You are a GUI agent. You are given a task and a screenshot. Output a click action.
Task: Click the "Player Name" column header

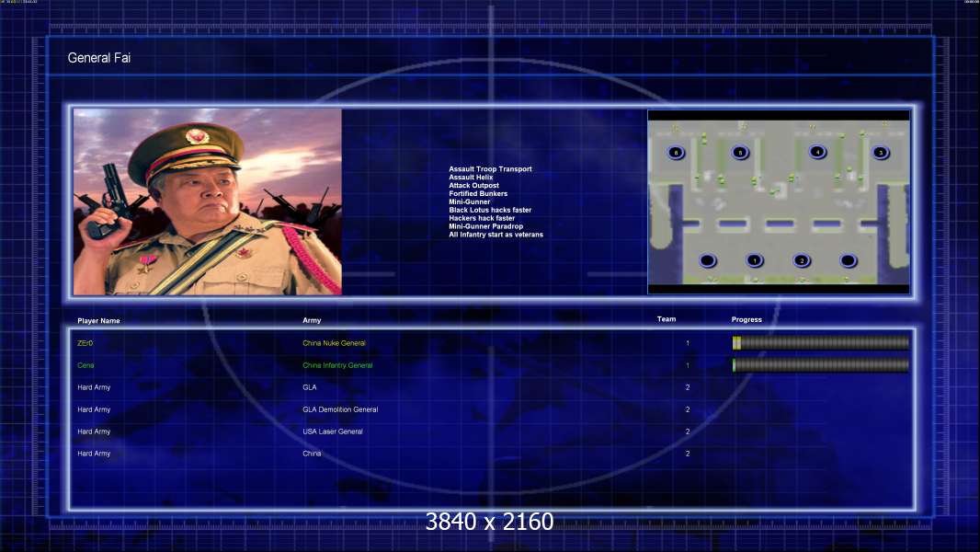[x=98, y=321]
